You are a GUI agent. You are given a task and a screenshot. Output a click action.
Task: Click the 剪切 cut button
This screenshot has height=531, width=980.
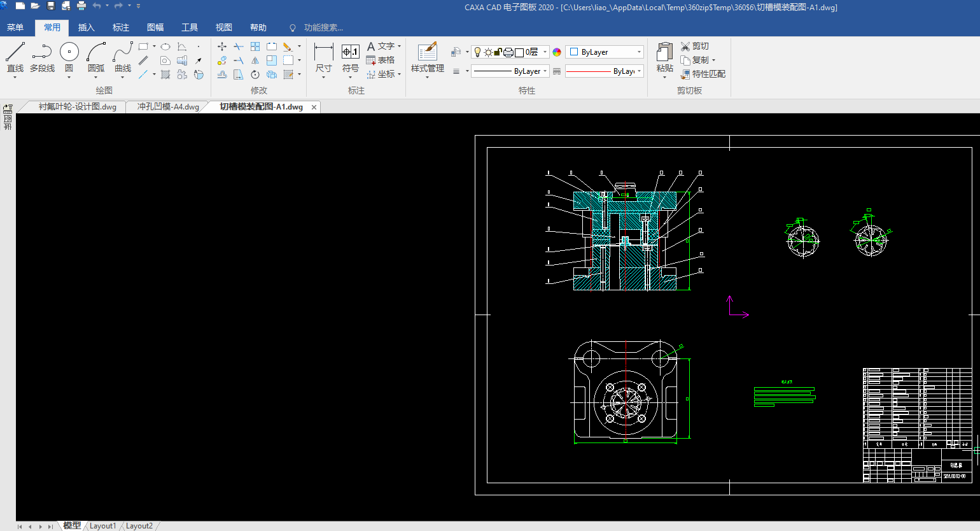pos(695,46)
